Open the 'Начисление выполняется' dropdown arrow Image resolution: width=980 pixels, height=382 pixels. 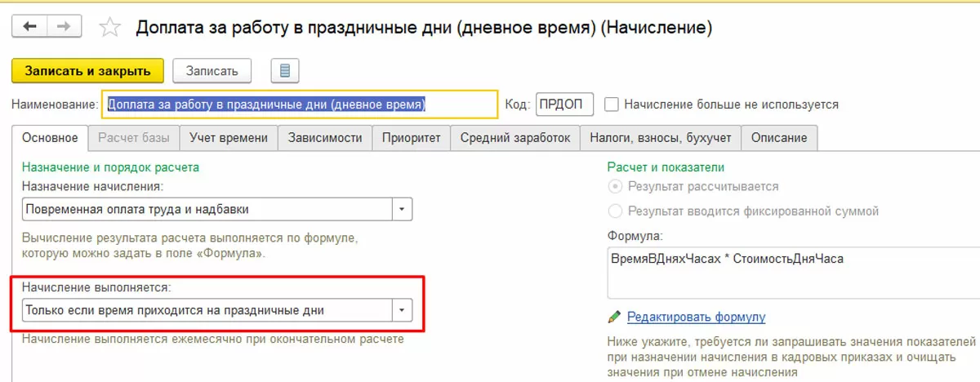[402, 310]
